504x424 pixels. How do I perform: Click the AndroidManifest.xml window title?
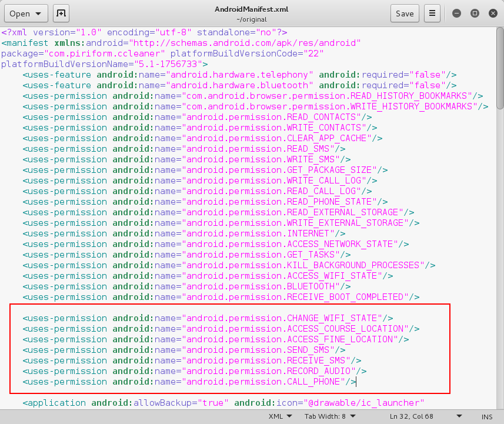coord(251,9)
